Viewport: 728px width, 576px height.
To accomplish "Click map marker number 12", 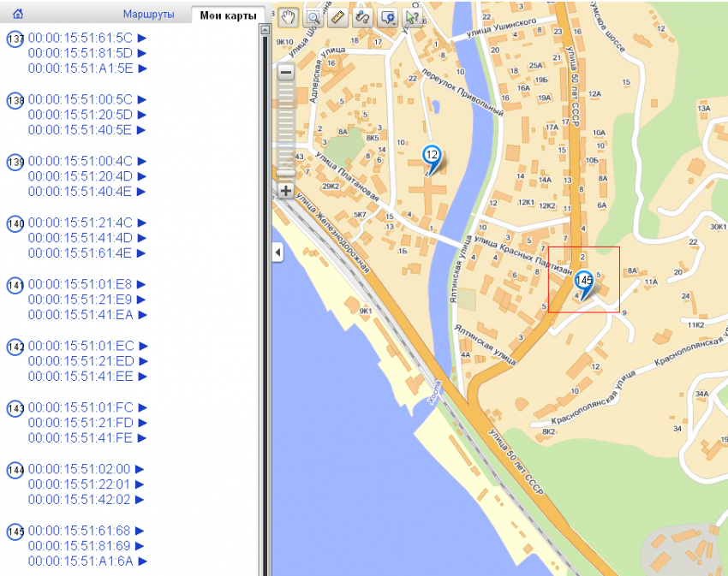I will point(432,157).
